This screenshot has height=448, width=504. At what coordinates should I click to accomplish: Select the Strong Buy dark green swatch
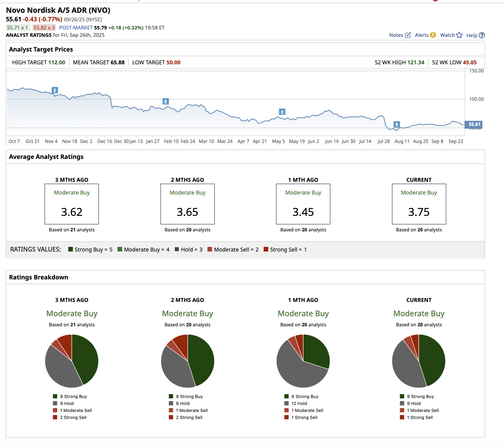tap(71, 249)
